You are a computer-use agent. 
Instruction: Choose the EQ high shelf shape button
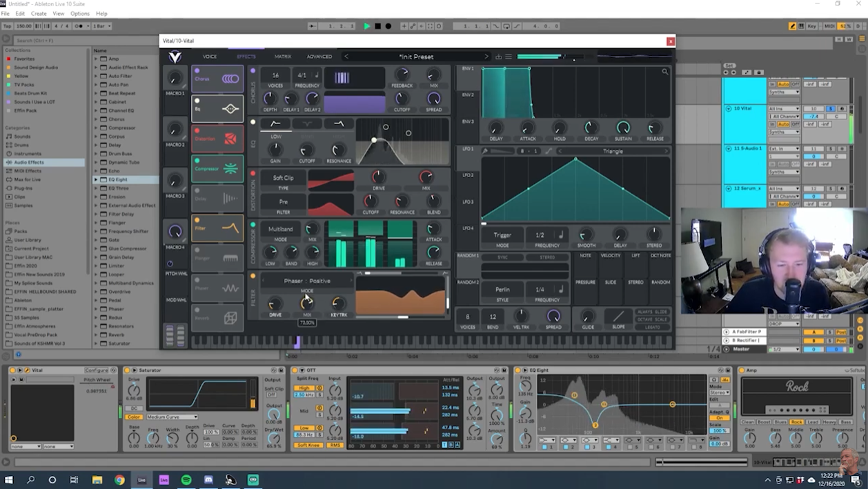339,123
